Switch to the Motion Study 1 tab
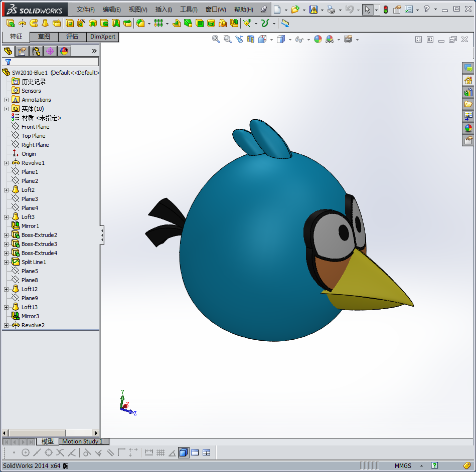Image resolution: width=476 pixels, height=472 pixels. (x=83, y=441)
